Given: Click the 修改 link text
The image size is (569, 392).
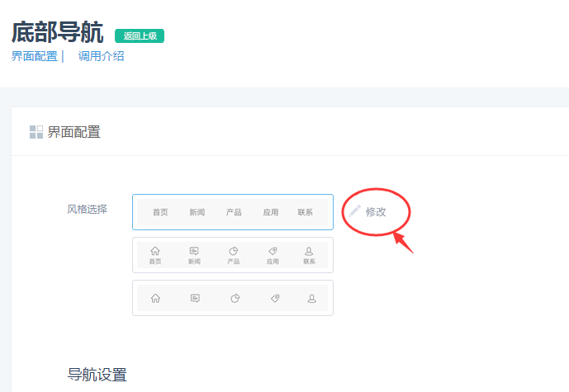Looking at the screenshot, I should tap(376, 212).
